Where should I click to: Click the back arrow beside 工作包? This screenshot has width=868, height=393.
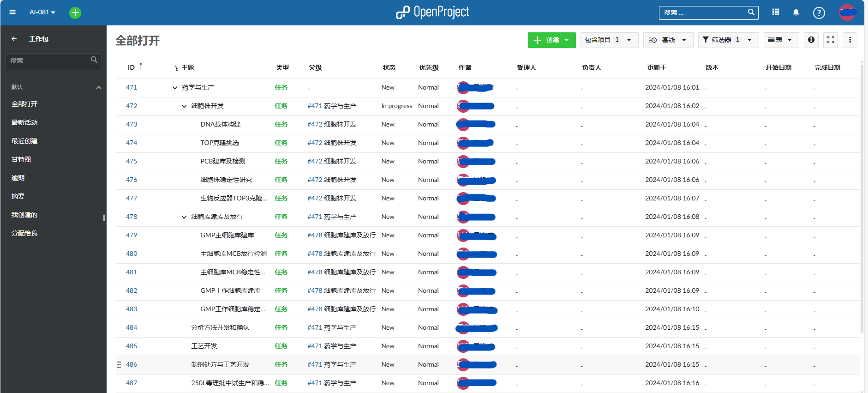coord(14,39)
